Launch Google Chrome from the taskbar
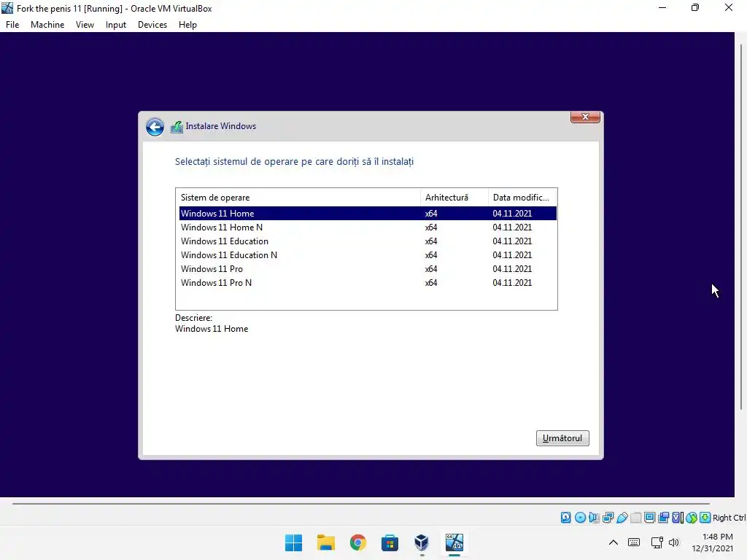The width and height of the screenshot is (747, 560). 357,542
